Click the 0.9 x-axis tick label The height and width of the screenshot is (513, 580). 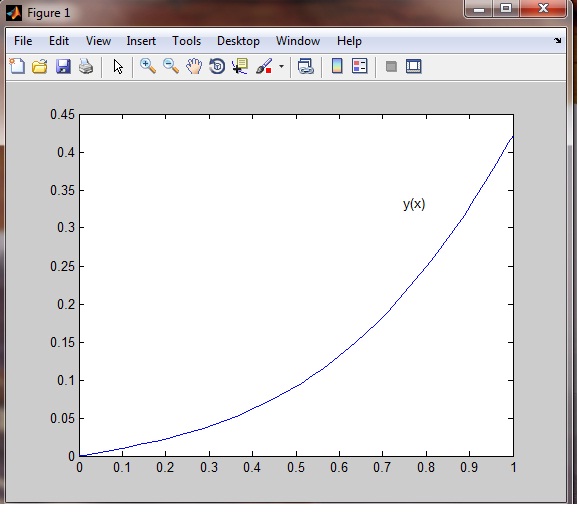pyautogui.click(x=469, y=468)
